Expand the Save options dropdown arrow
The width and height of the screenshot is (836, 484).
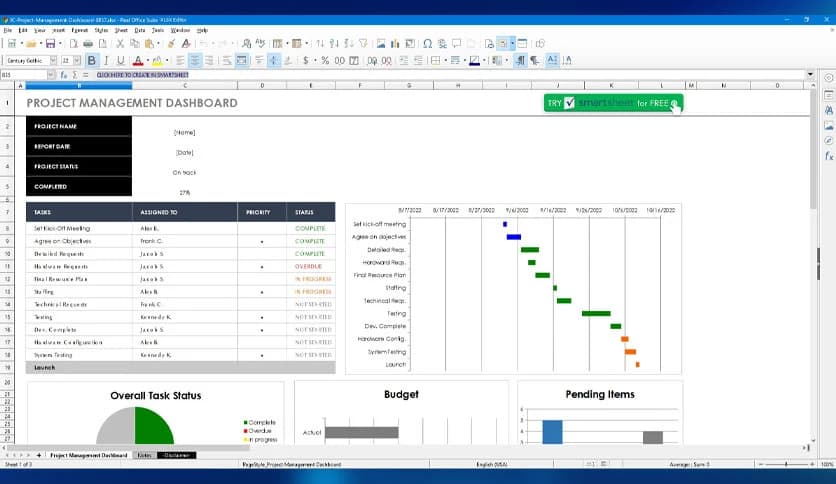60,44
